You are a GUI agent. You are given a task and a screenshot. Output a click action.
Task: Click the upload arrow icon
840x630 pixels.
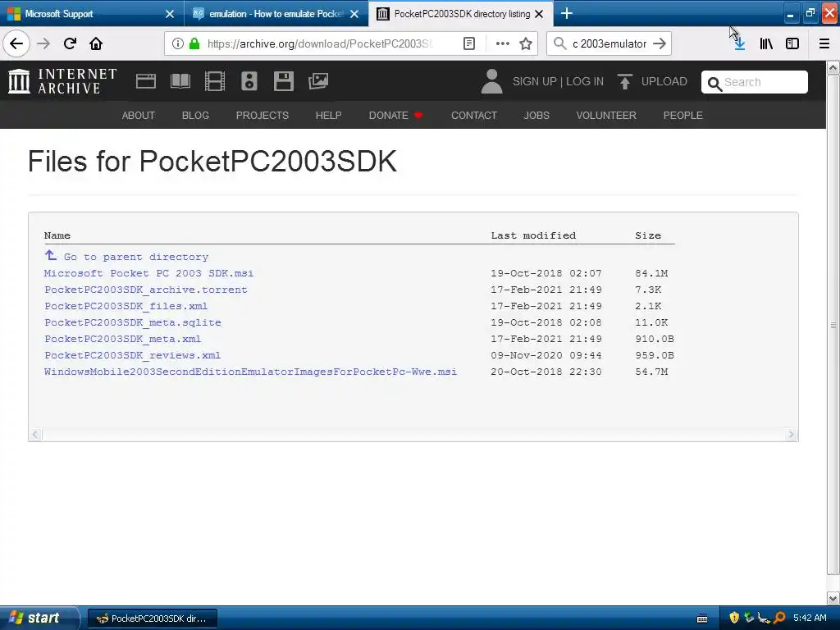[624, 81]
